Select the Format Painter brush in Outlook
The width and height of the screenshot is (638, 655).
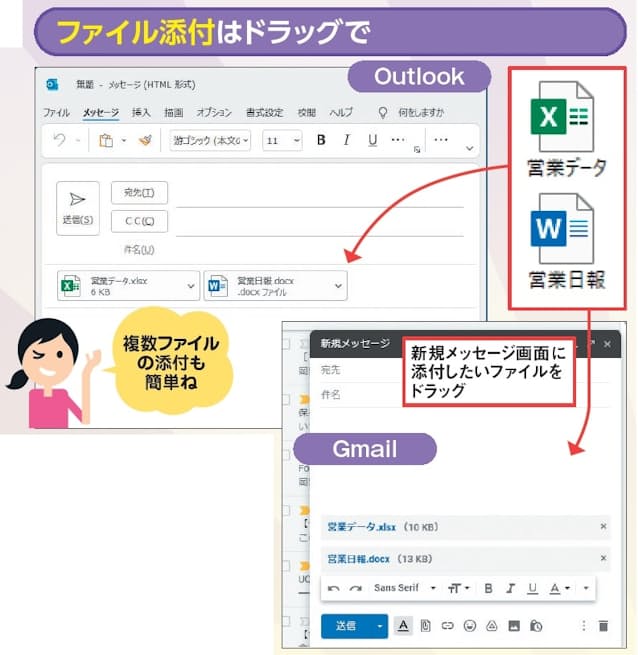pyautogui.click(x=145, y=140)
